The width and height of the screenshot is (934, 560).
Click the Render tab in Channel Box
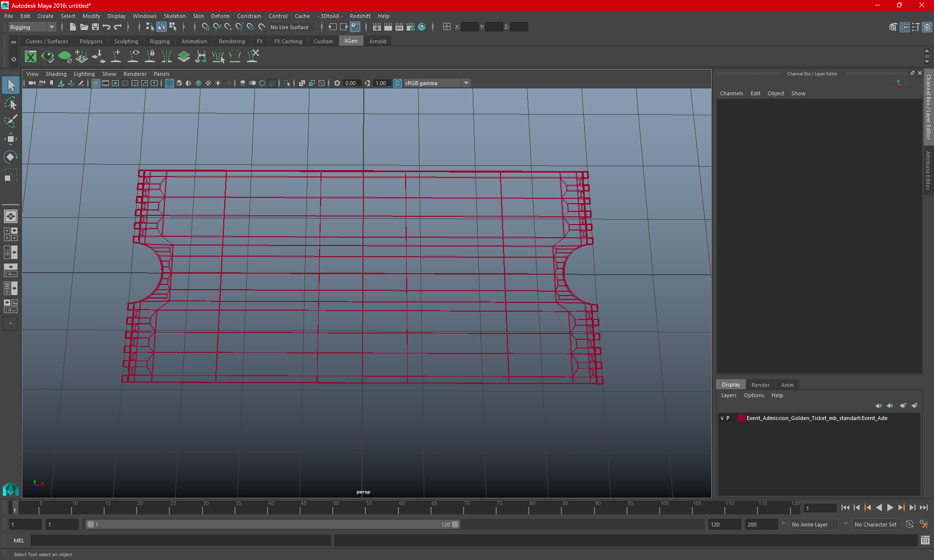click(760, 385)
